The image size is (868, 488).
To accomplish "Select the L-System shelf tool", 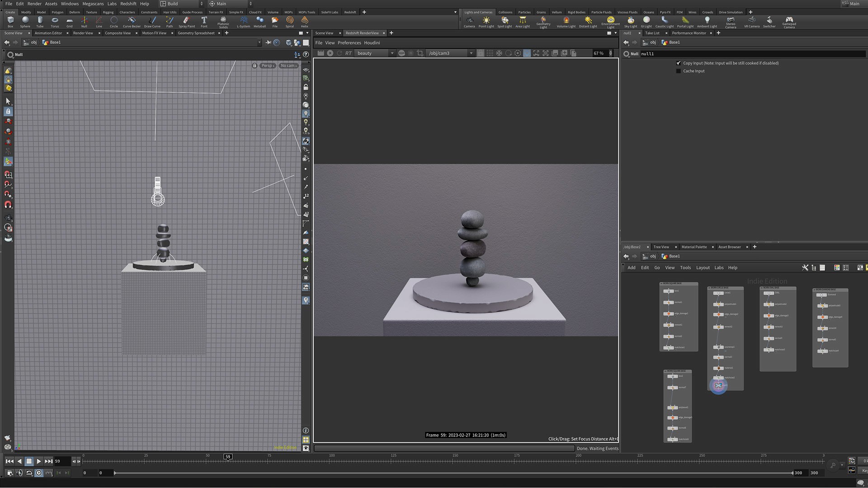I will [x=244, y=22].
